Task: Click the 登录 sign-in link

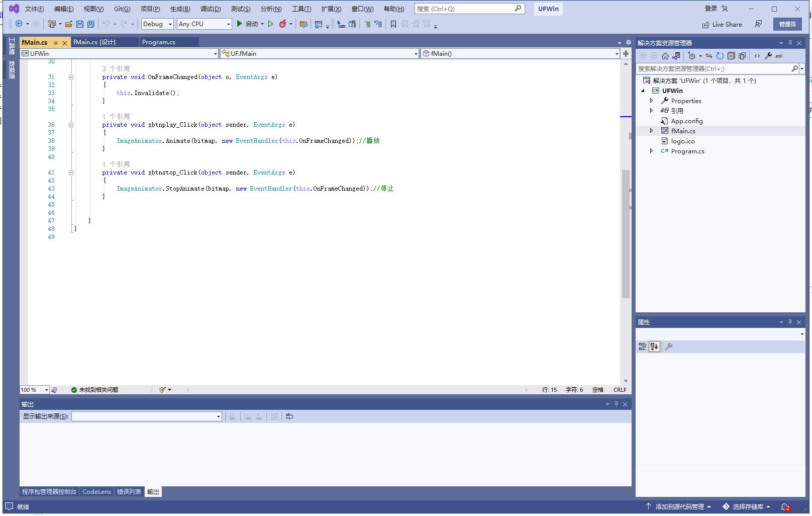Action: 710,9
